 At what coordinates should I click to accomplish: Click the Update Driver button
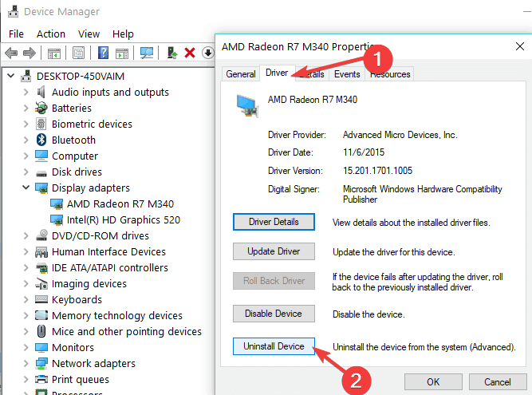(274, 251)
